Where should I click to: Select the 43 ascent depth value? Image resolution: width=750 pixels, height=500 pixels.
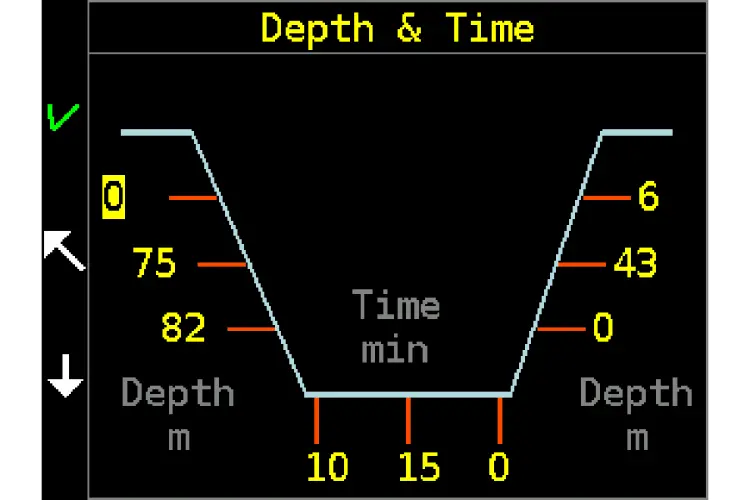(x=634, y=265)
